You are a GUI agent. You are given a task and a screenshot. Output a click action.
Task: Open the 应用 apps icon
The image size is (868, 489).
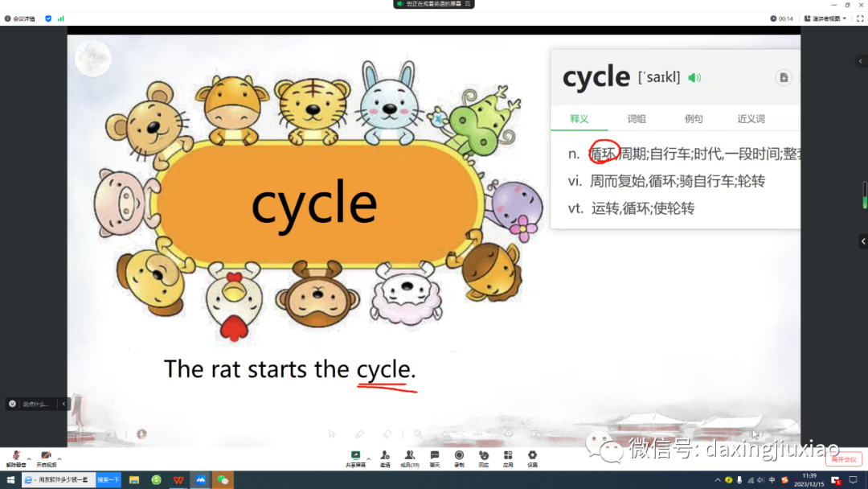tap(508, 458)
